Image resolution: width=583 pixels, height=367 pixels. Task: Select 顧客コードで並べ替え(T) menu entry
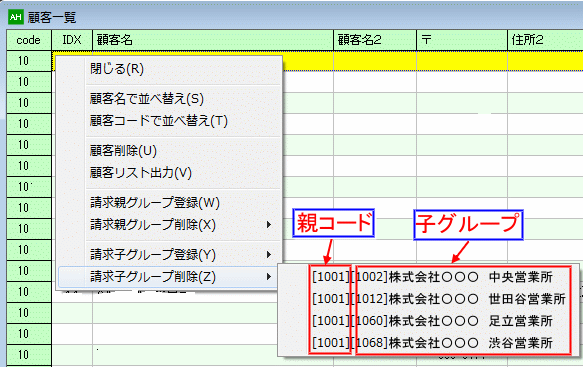coord(169,120)
